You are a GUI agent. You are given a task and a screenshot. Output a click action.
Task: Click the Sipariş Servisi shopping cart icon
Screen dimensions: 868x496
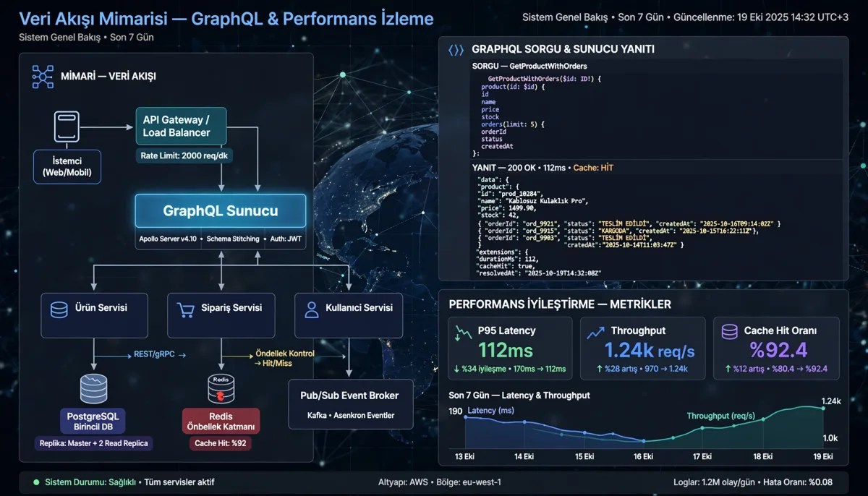(186, 310)
